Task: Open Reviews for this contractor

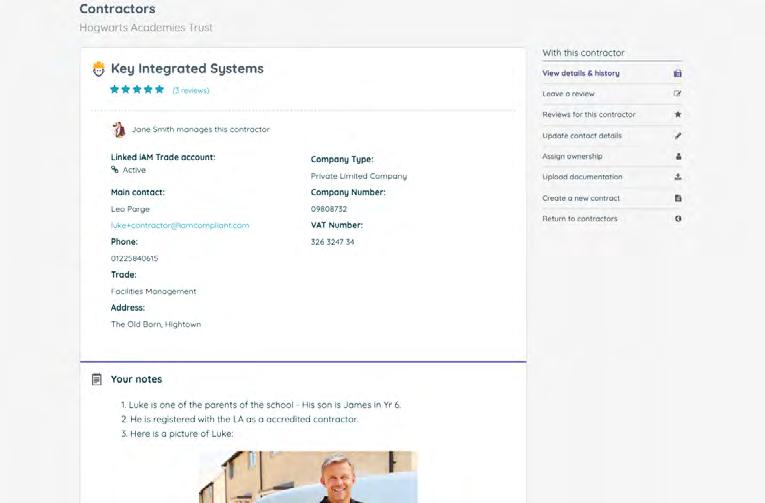Action: click(x=589, y=115)
